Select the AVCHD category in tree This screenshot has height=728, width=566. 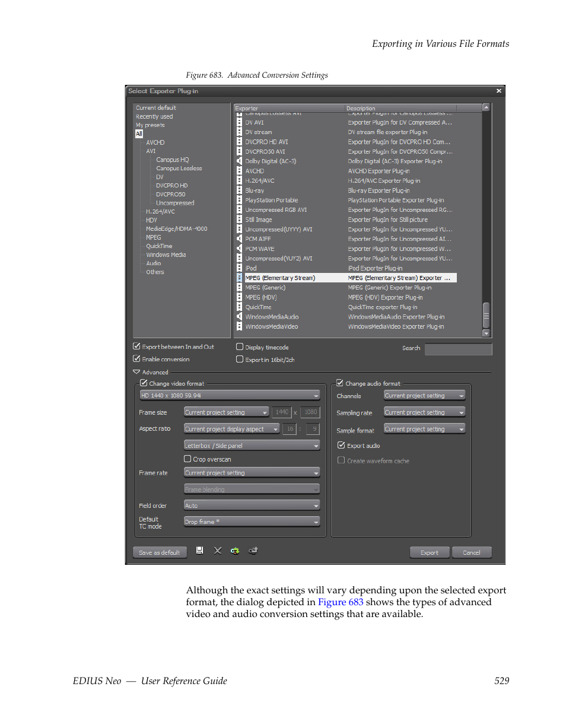[155, 142]
